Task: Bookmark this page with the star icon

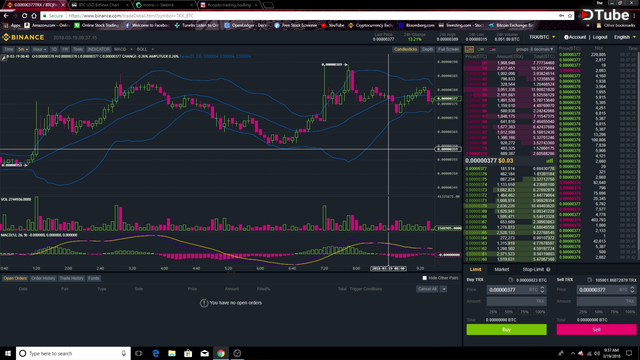Action: pos(570,16)
